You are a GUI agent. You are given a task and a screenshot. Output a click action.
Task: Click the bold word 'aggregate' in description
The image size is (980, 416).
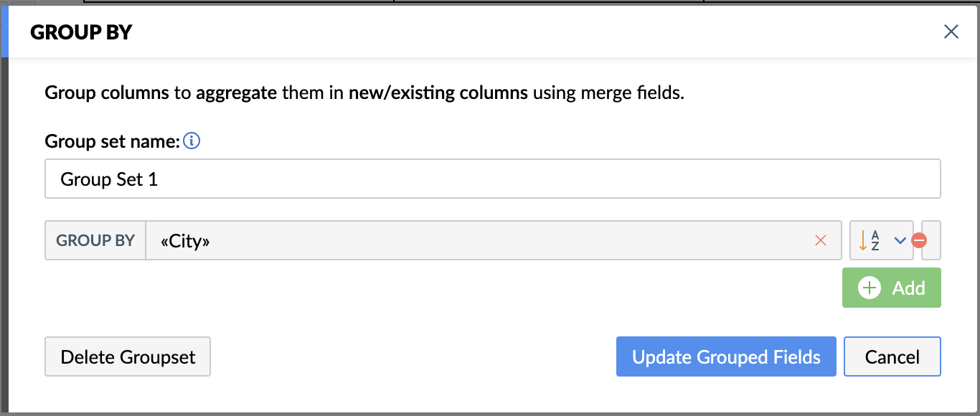click(236, 93)
